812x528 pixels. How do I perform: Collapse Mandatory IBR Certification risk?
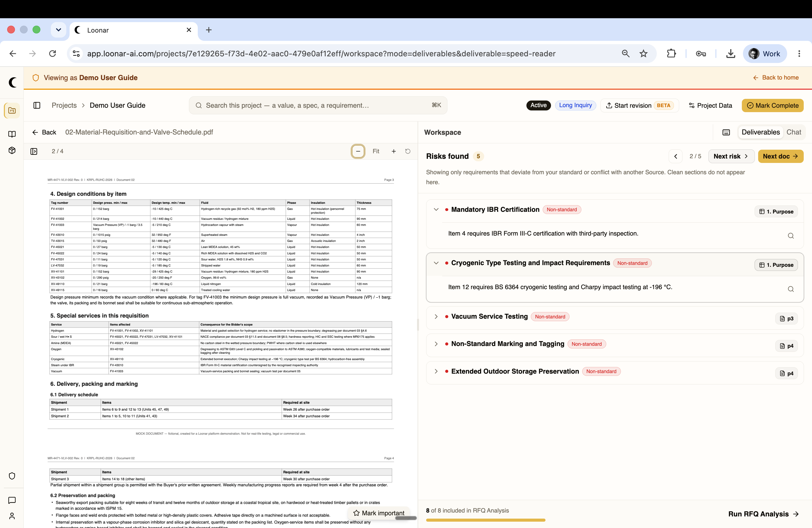click(436, 209)
